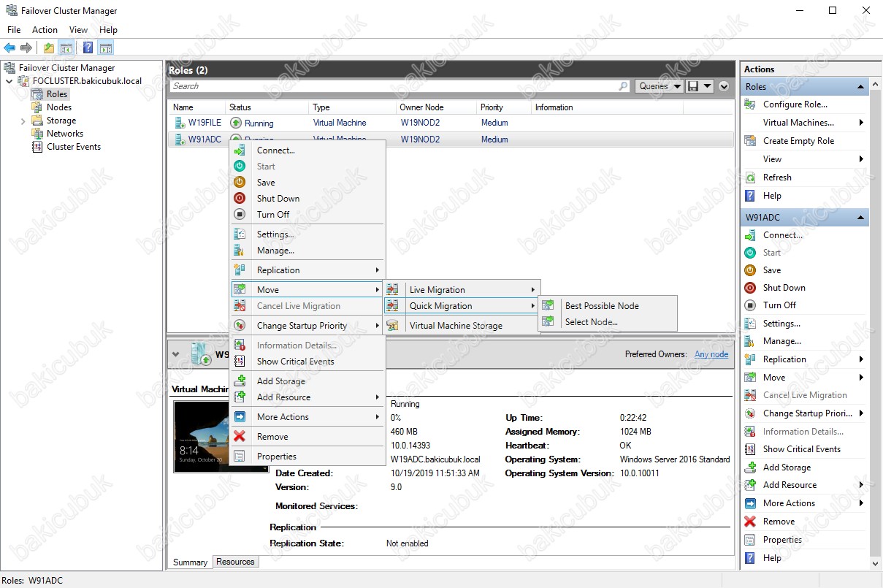Select Cluster Events in the cluster tree

coord(74,147)
